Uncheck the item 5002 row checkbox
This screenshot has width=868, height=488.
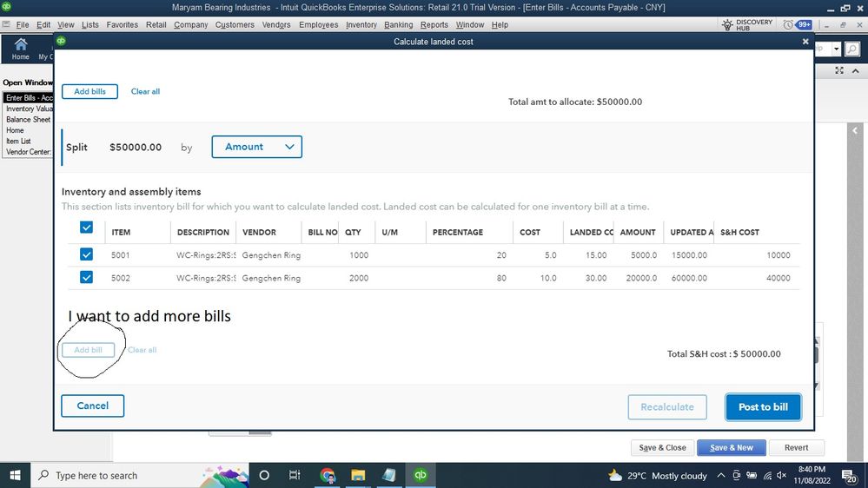(86, 277)
